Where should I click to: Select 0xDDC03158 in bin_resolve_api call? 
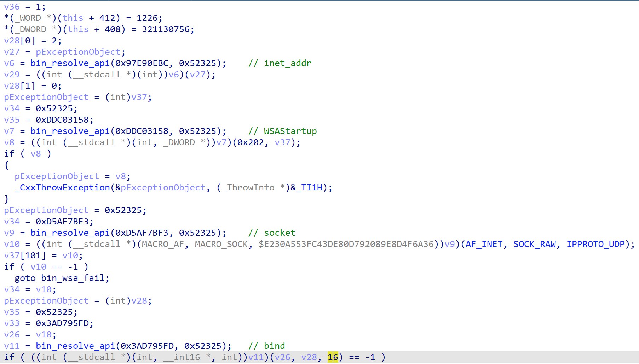142,131
